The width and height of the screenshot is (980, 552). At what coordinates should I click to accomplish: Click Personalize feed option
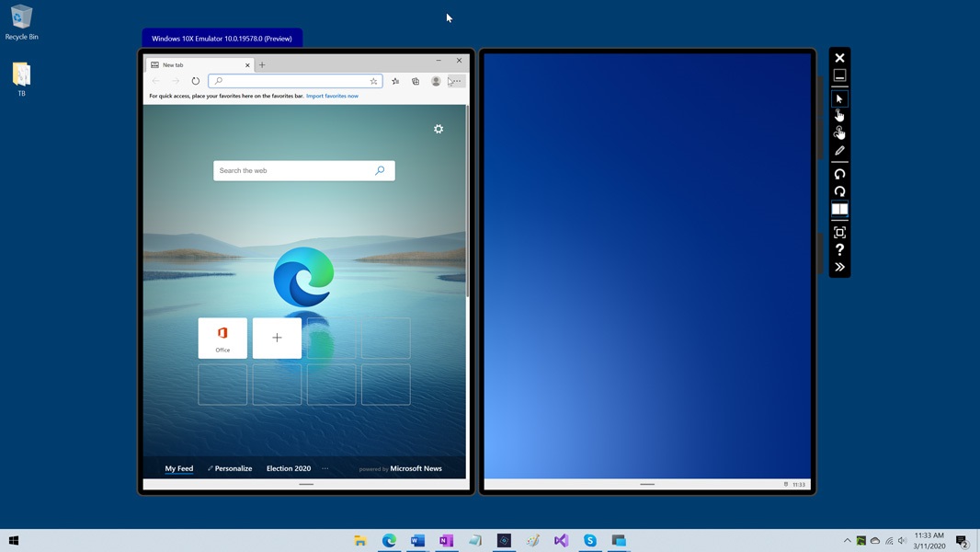[230, 468]
